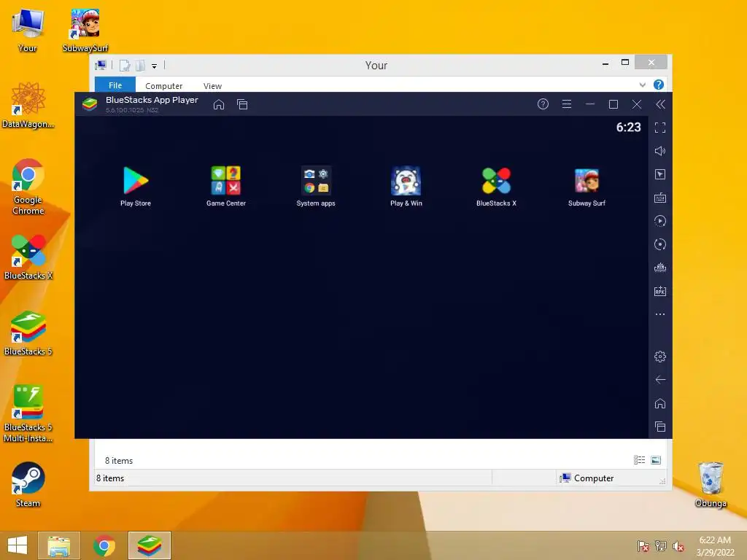Open the BlueStacks hamburger menu
This screenshot has height=560, width=747.
pos(566,104)
